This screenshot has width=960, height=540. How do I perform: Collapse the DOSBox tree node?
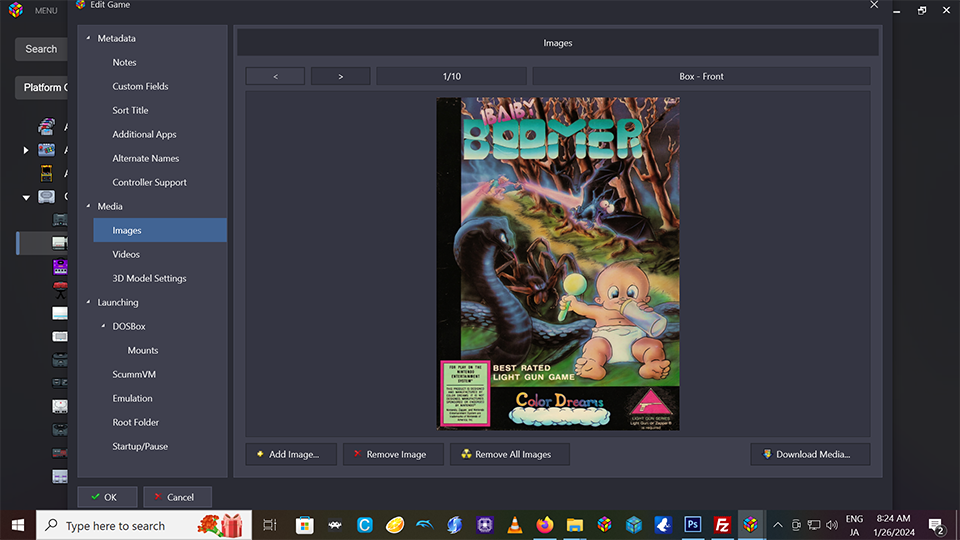(x=103, y=326)
